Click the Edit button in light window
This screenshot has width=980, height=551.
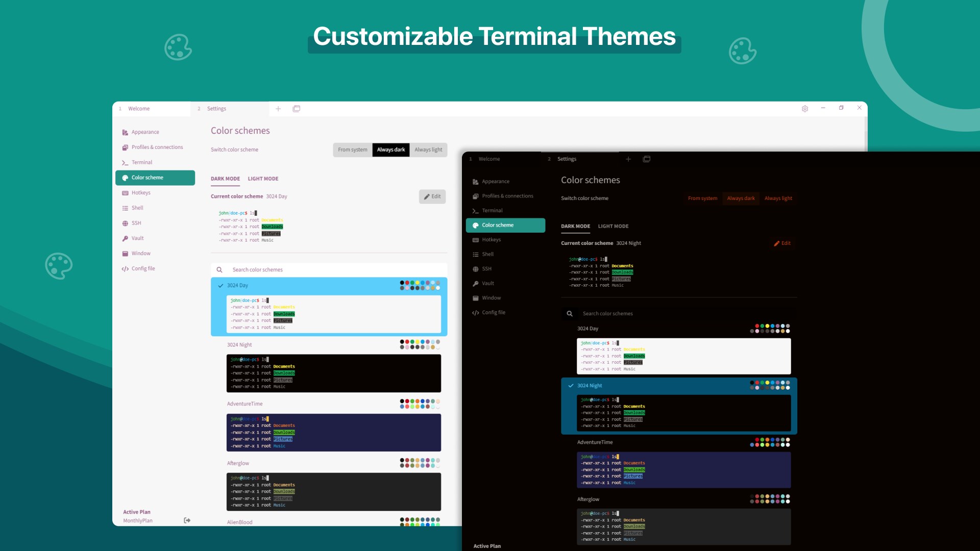coord(432,197)
